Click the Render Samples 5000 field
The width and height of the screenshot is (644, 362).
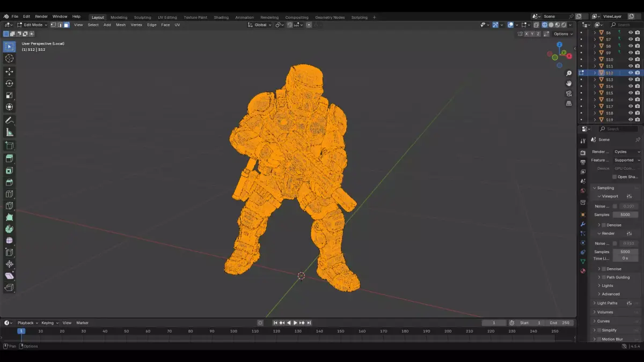coord(625,252)
